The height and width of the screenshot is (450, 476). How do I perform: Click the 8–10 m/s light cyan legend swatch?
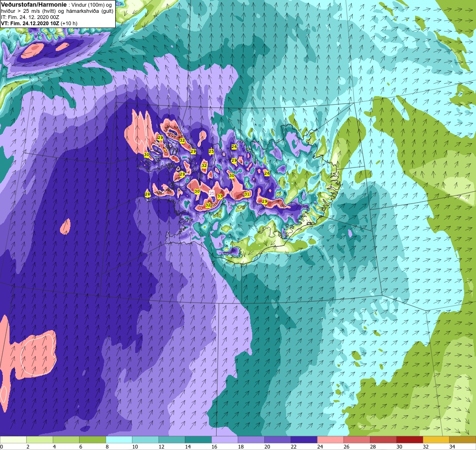pos(119,440)
